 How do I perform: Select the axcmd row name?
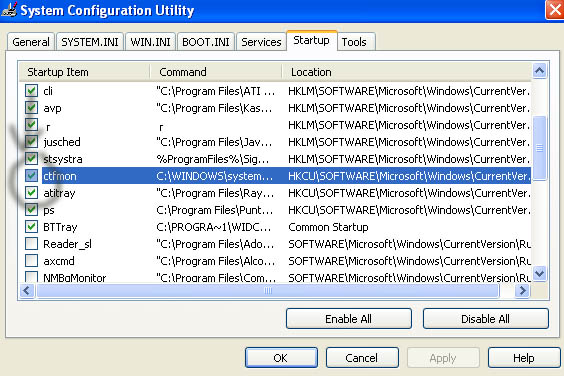pos(59,261)
